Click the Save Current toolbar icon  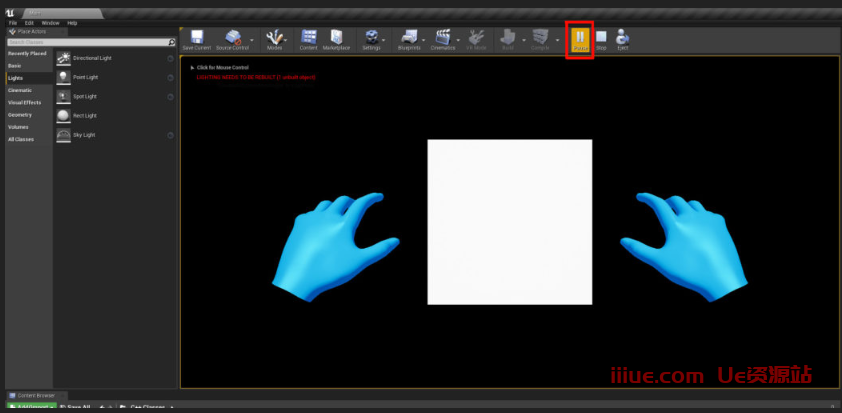(x=197, y=38)
